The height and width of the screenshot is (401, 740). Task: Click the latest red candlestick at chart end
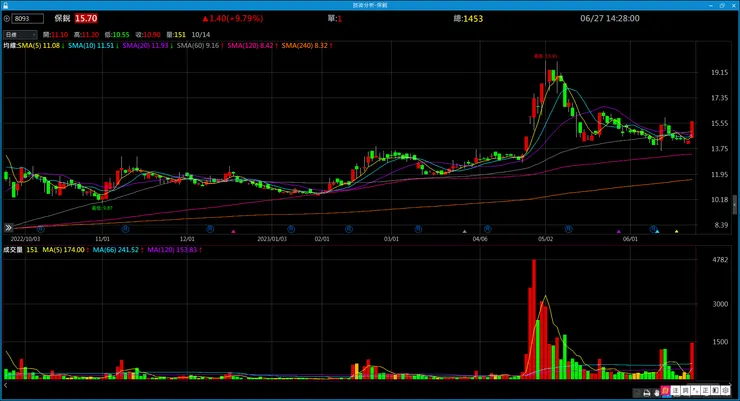pos(692,129)
